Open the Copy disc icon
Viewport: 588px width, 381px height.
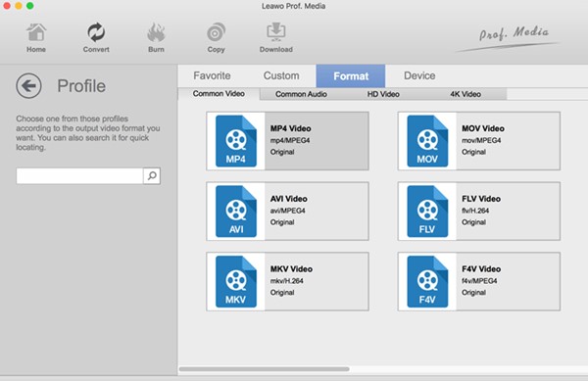[216, 32]
